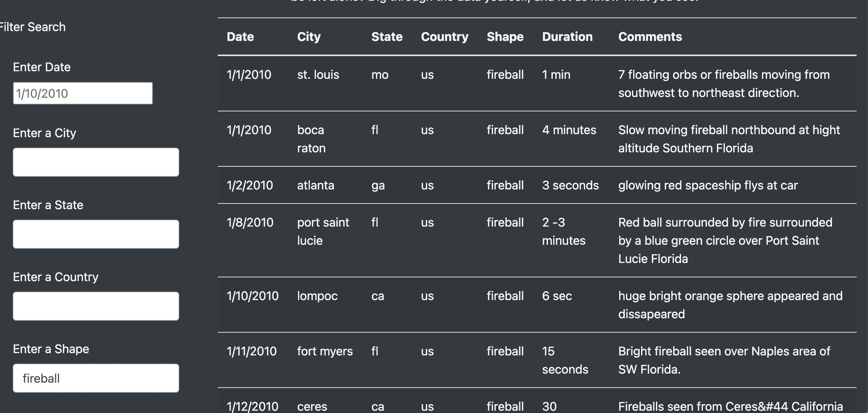Image resolution: width=868 pixels, height=413 pixels.
Task: Select the 1/10/2010 date cell in table
Action: [253, 296]
